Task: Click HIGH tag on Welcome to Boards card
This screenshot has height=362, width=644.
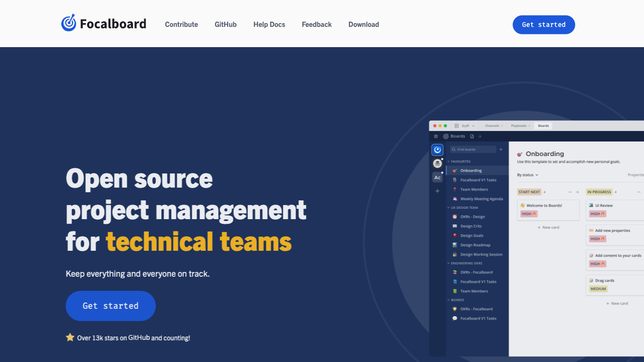Action: pyautogui.click(x=529, y=214)
